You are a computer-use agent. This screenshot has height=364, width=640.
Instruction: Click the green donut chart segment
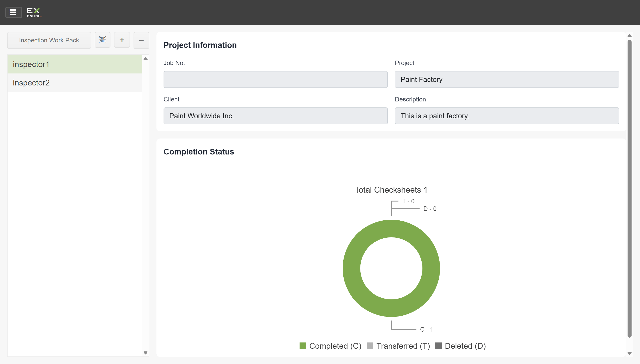click(x=351, y=269)
